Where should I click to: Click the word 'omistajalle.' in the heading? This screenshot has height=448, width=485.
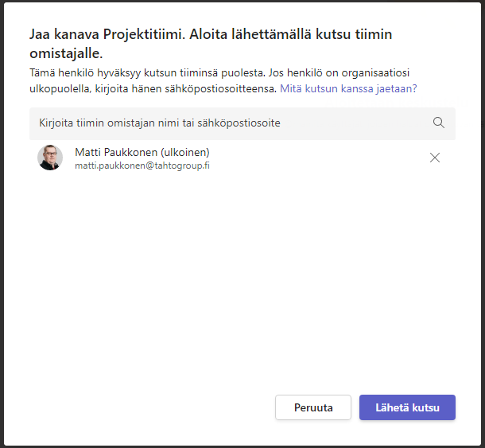click(x=66, y=53)
